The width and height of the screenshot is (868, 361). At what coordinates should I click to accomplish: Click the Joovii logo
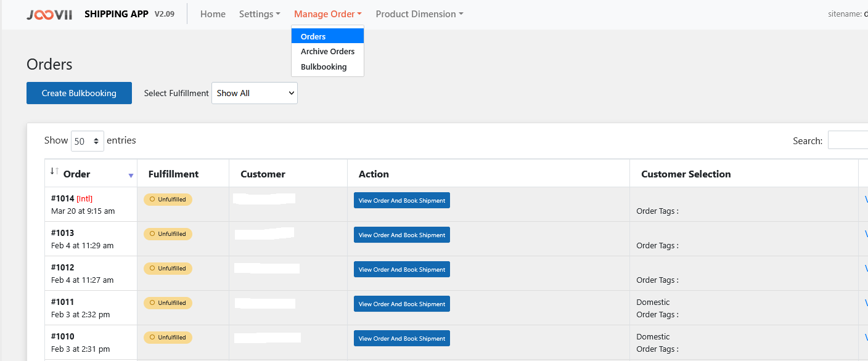tap(51, 14)
